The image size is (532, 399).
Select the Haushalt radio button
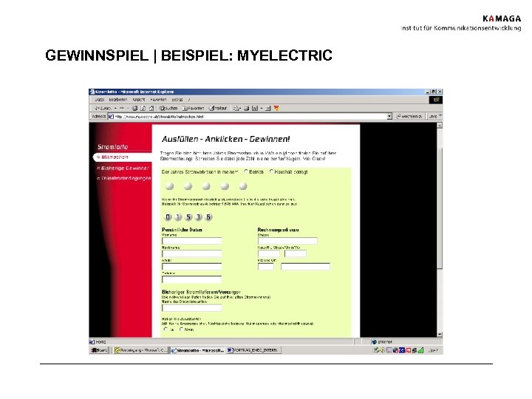click(271, 171)
